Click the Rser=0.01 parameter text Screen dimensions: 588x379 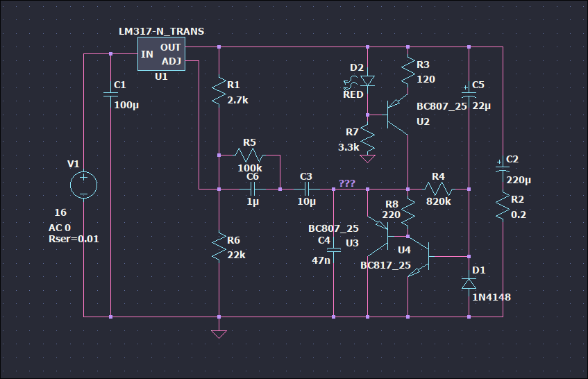[x=74, y=239]
